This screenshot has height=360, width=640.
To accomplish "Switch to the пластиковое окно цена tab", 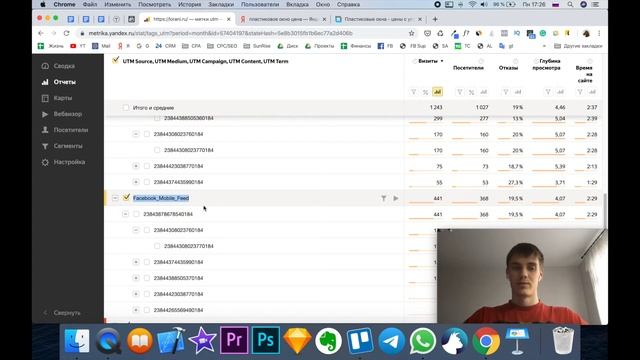I will point(283,19).
